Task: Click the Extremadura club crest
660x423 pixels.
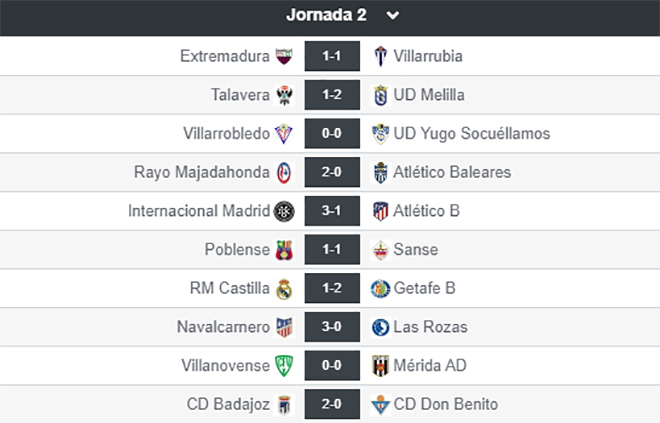Action: pos(284,56)
